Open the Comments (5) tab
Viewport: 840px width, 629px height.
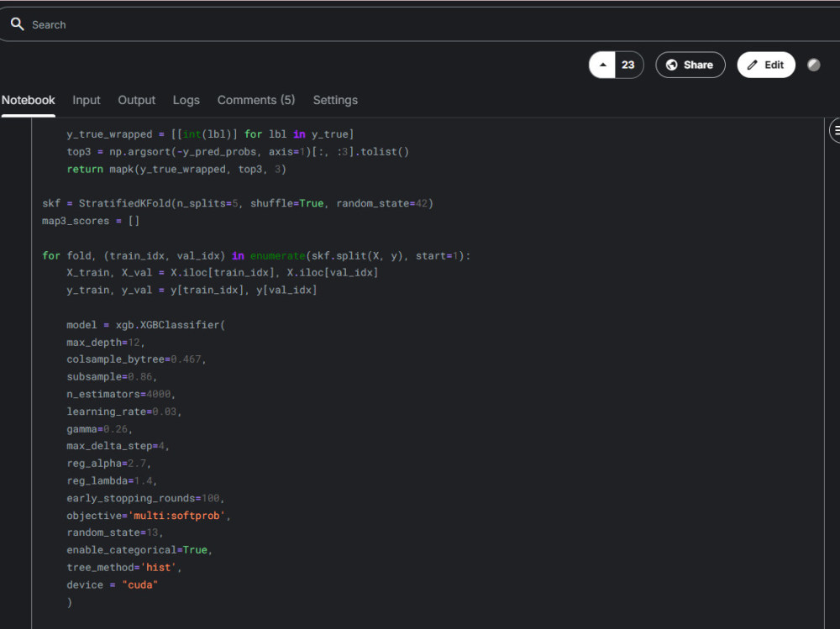coord(256,100)
